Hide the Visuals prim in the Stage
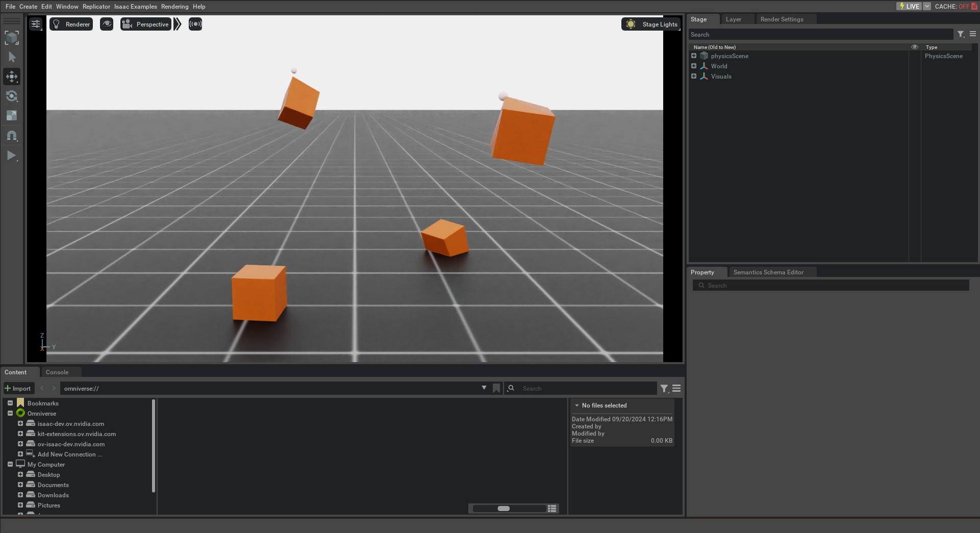Screen dimensions: 980x533 tap(914, 76)
